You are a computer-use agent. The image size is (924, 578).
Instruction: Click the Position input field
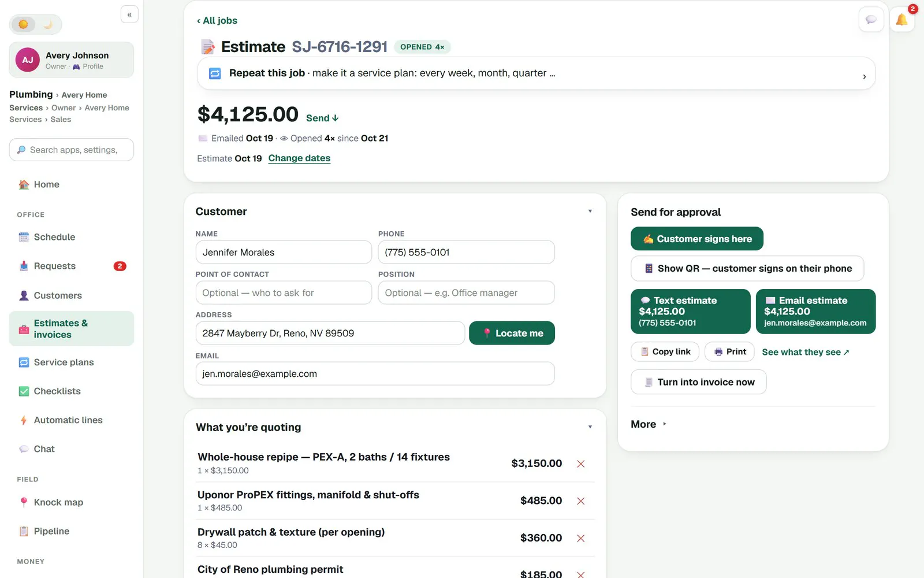466,293
